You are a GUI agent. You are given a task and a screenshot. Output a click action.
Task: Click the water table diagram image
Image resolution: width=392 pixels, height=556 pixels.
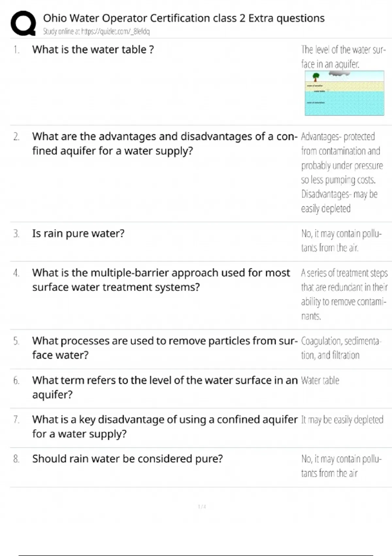click(344, 93)
